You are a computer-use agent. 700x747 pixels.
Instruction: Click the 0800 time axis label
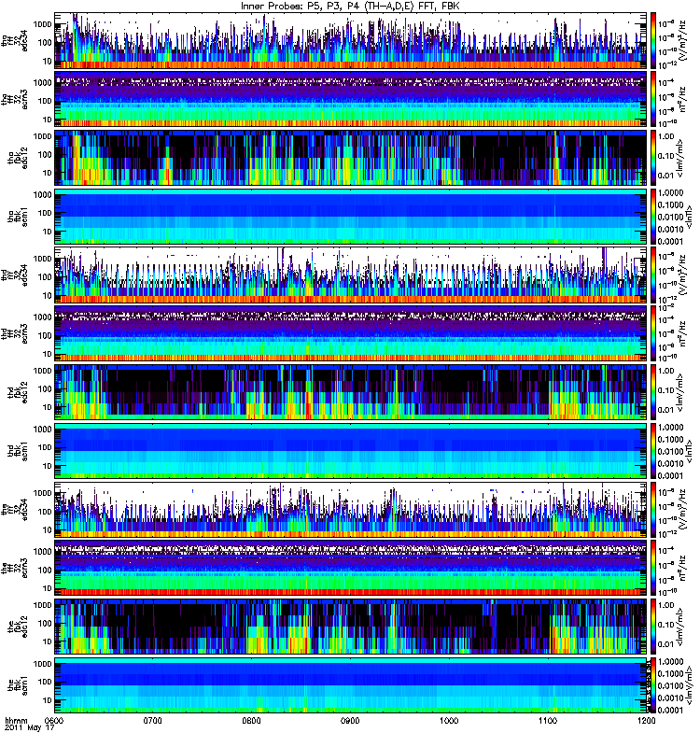(251, 720)
